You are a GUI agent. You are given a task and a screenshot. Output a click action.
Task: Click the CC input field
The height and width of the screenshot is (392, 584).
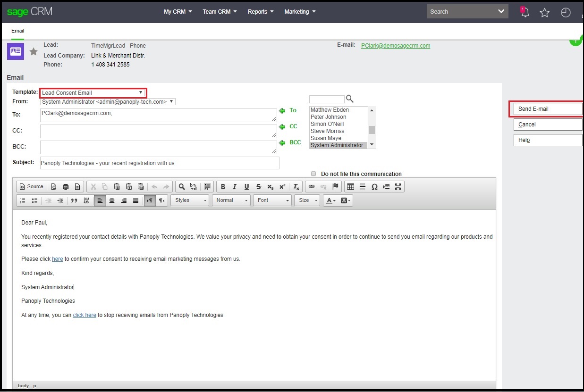coord(159,131)
